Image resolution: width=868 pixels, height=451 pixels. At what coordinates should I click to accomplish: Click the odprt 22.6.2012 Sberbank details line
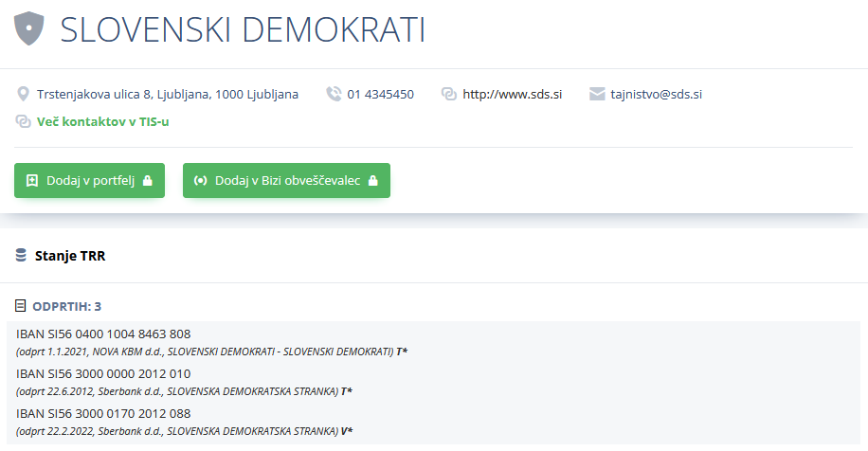184,391
